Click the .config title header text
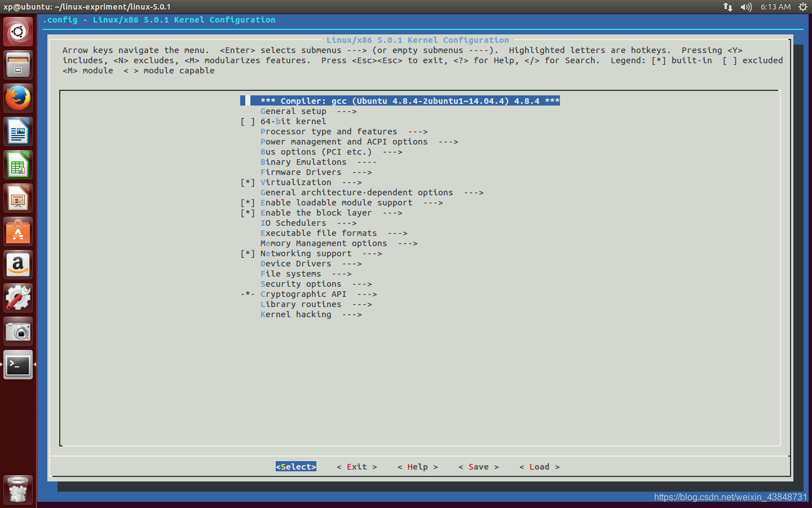The image size is (812, 508). (x=160, y=20)
